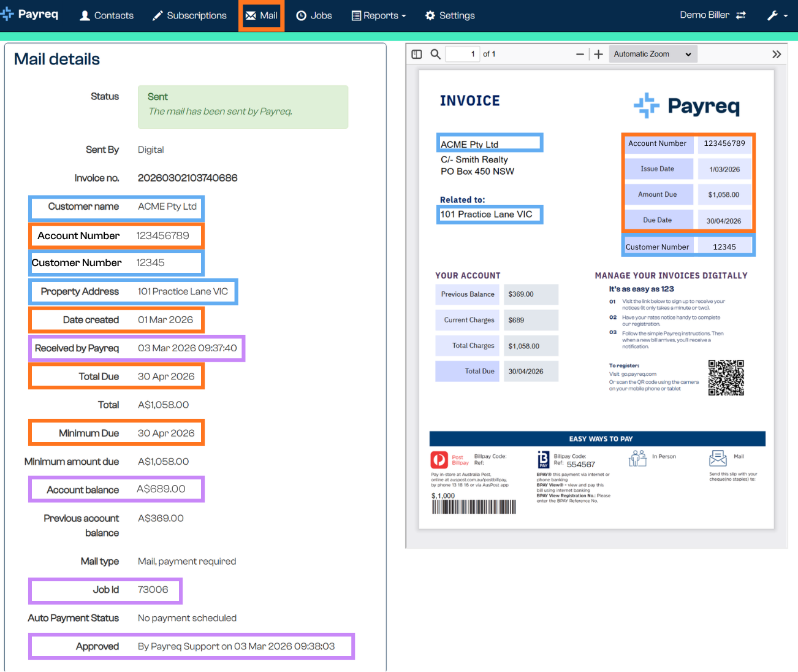Viewport: 798px width, 672px height.
Task: Click BPAY ref 554567
Action: [x=581, y=464]
